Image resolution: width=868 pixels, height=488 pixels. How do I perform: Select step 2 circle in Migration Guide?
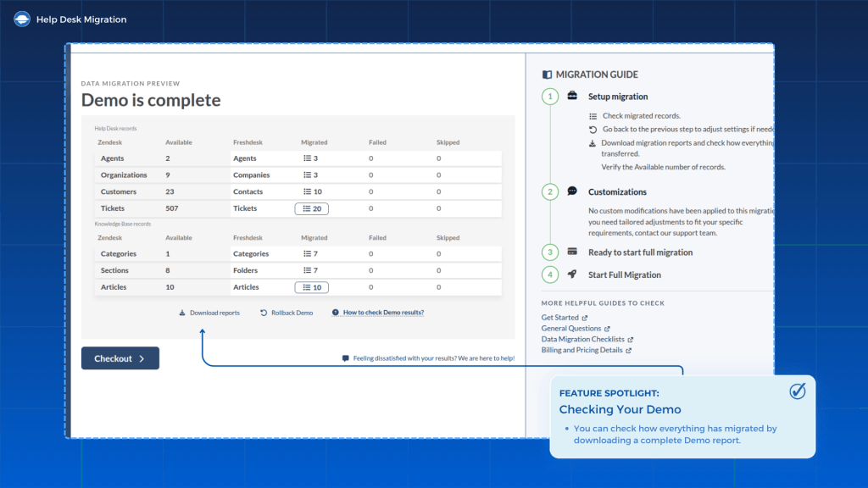(549, 192)
